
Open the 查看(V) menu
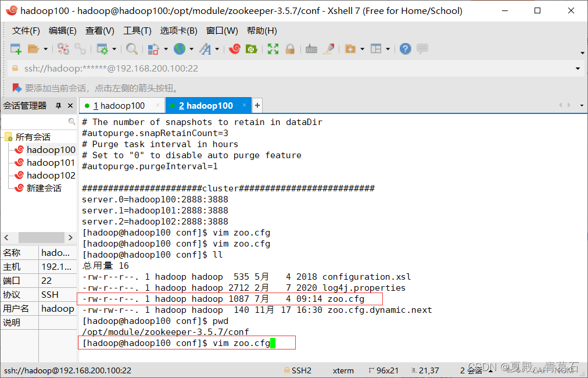[100, 31]
